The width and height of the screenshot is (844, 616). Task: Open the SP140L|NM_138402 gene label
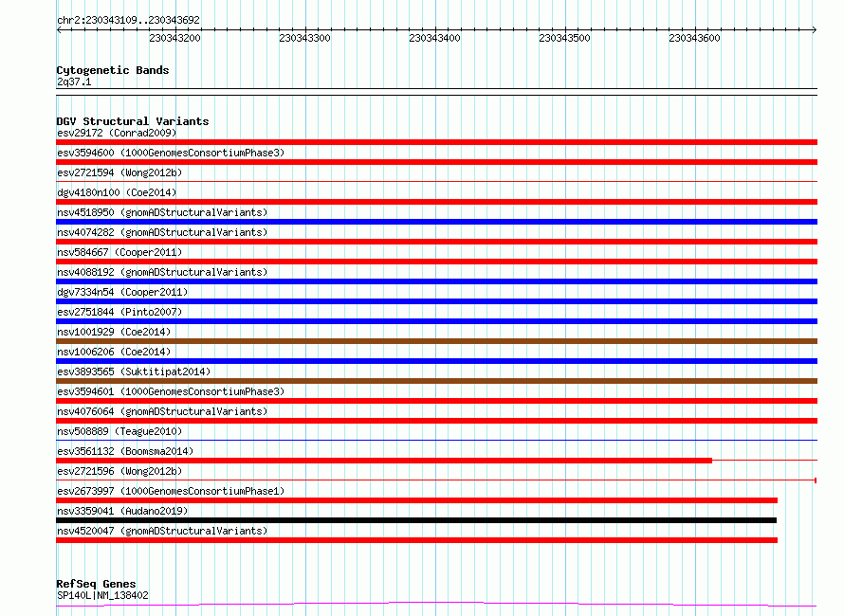click(102, 595)
